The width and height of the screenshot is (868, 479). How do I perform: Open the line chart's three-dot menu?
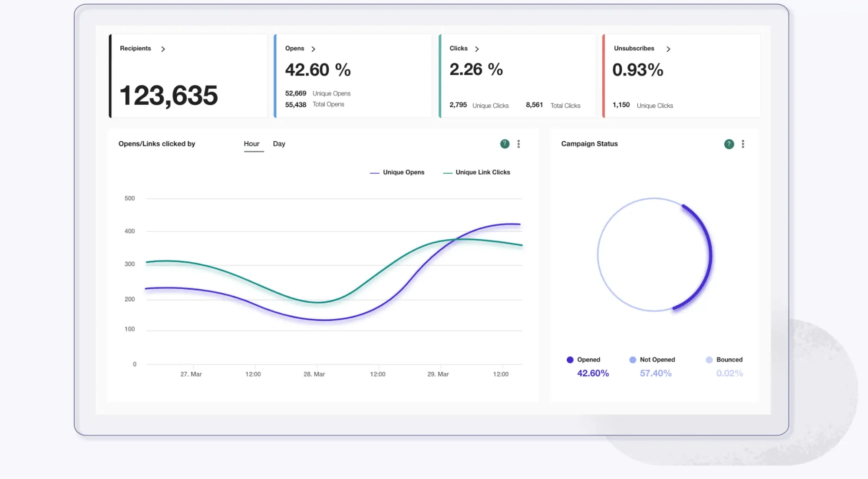click(518, 144)
